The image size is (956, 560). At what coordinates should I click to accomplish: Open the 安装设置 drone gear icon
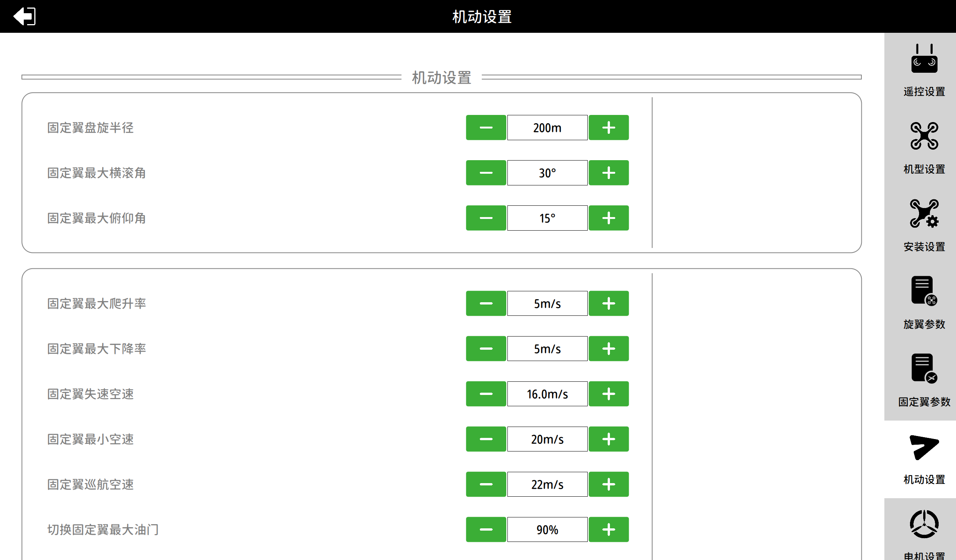tap(924, 213)
